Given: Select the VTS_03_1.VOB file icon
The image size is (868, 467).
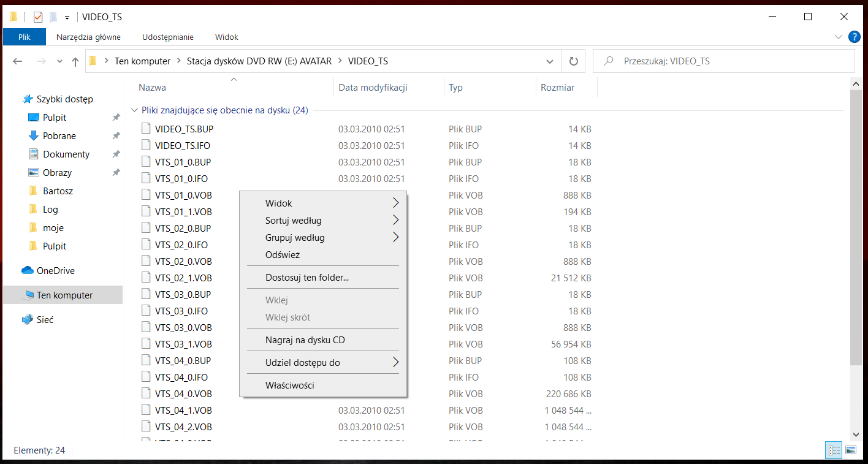Looking at the screenshot, I should pyautogui.click(x=146, y=344).
